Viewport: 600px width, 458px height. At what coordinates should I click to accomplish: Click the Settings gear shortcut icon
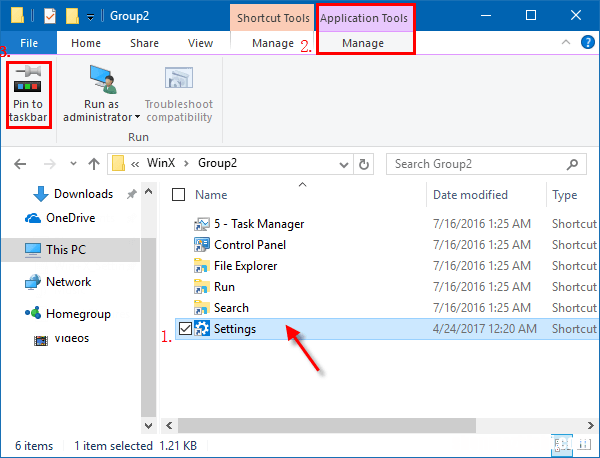[202, 329]
